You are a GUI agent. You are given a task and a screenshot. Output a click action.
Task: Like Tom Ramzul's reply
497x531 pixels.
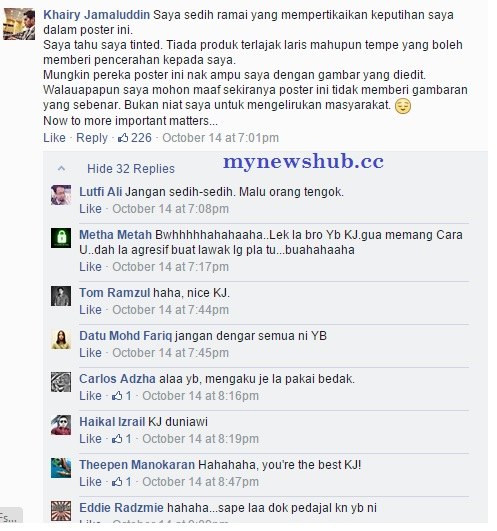pyautogui.click(x=90, y=310)
